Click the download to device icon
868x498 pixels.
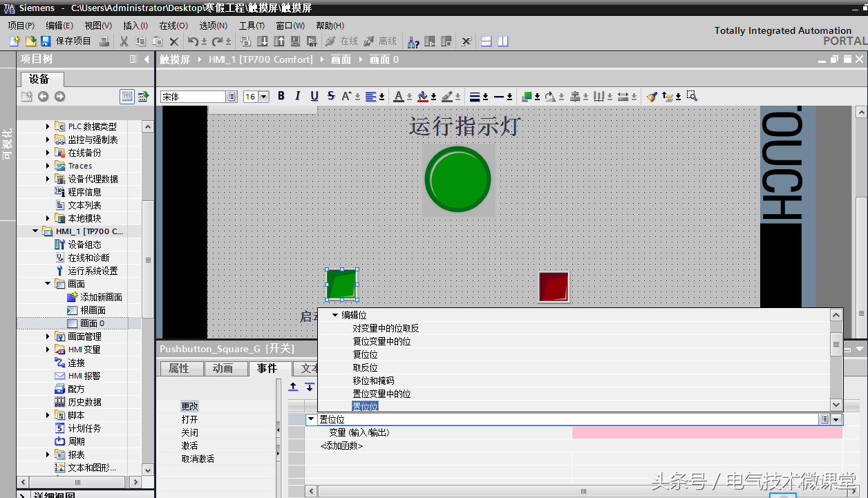click(262, 41)
